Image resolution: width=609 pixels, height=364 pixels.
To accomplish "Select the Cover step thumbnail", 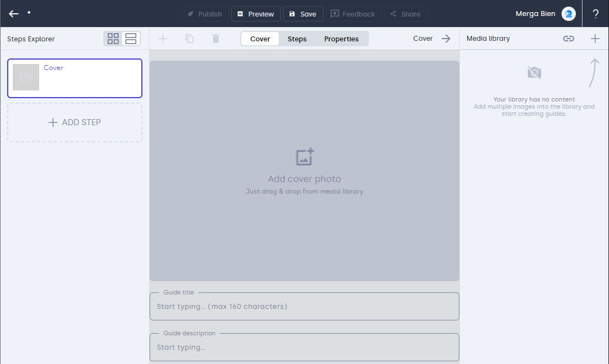I will coord(26,77).
